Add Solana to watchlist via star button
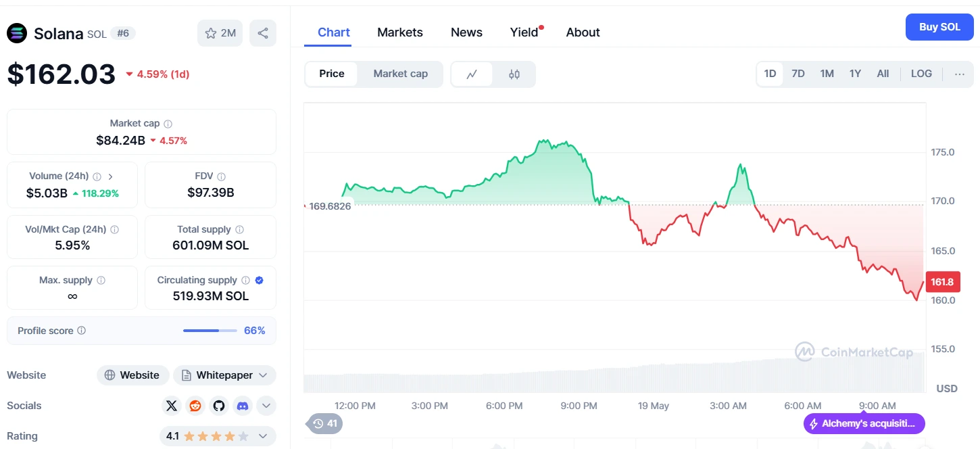 [220, 33]
